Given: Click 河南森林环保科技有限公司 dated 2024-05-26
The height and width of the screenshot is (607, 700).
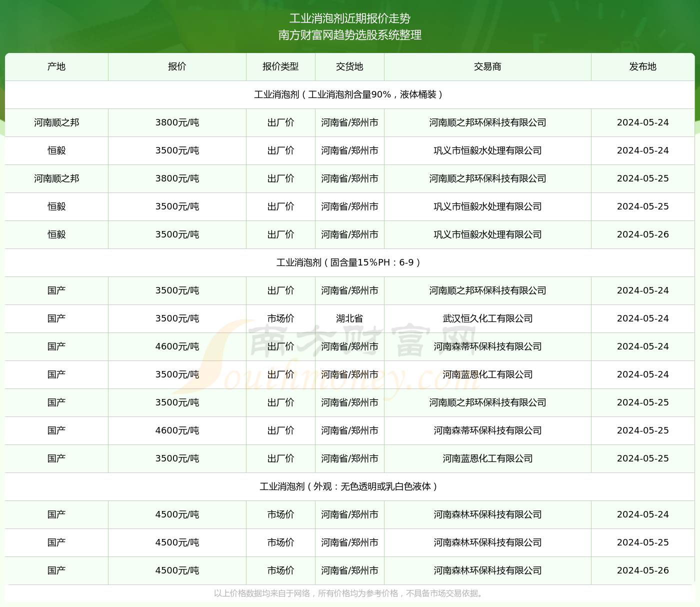Looking at the screenshot, I should 487,570.
